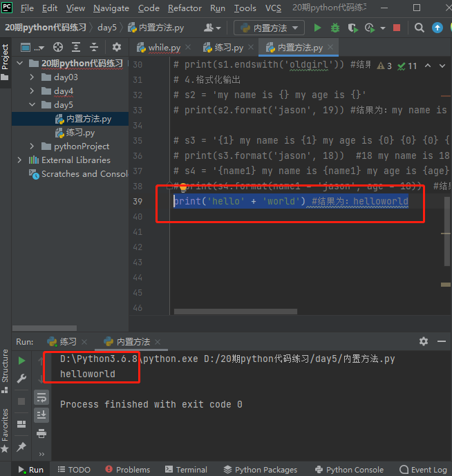Print the Run console output
The width and height of the screenshot is (452, 476).
41,433
